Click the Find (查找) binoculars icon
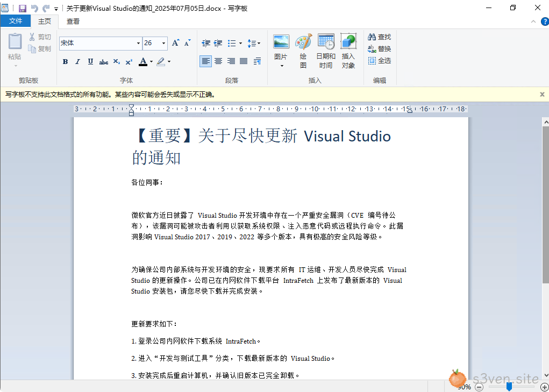 pyautogui.click(x=372, y=37)
